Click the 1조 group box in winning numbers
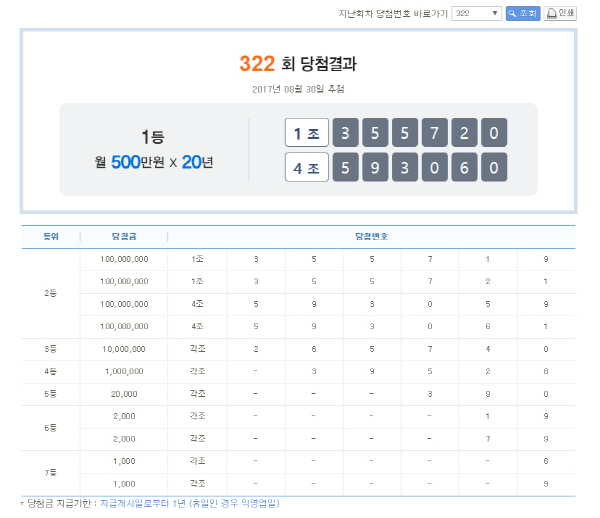 pos(307,132)
